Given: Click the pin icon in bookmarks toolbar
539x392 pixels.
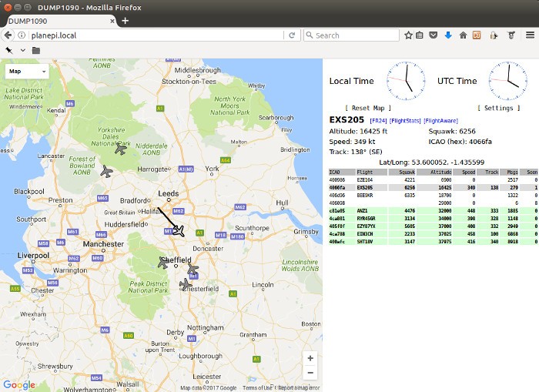Looking at the screenshot, I should point(9,51).
